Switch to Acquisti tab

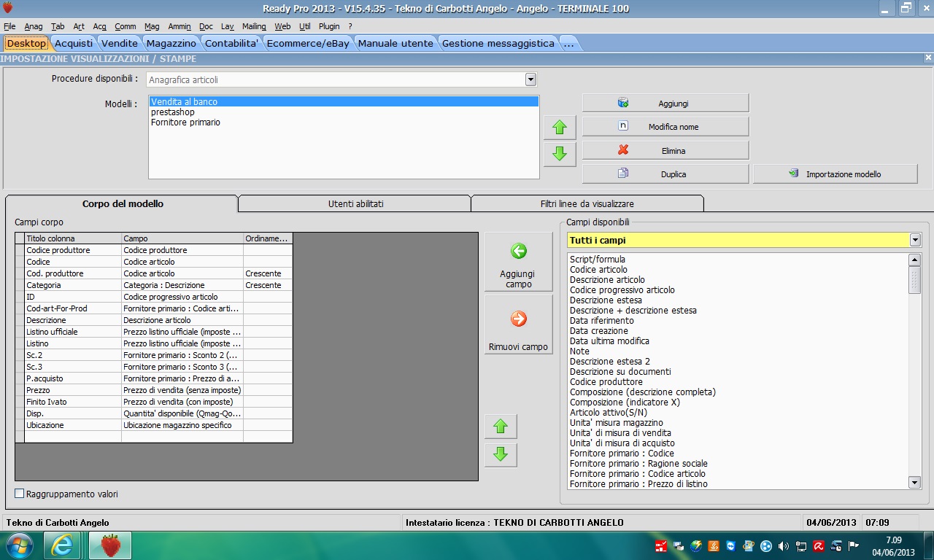(74, 43)
